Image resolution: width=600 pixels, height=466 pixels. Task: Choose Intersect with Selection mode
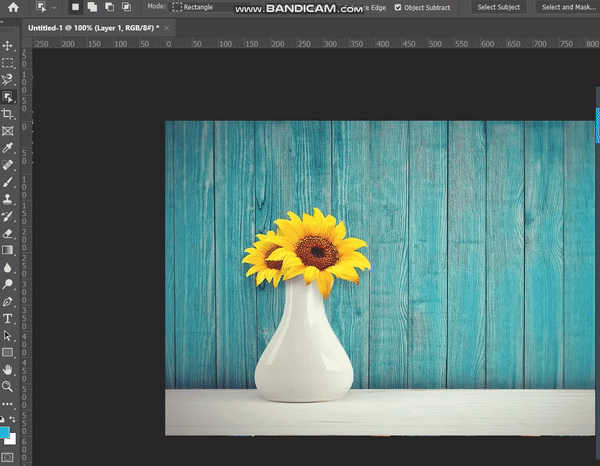pyautogui.click(x=126, y=7)
